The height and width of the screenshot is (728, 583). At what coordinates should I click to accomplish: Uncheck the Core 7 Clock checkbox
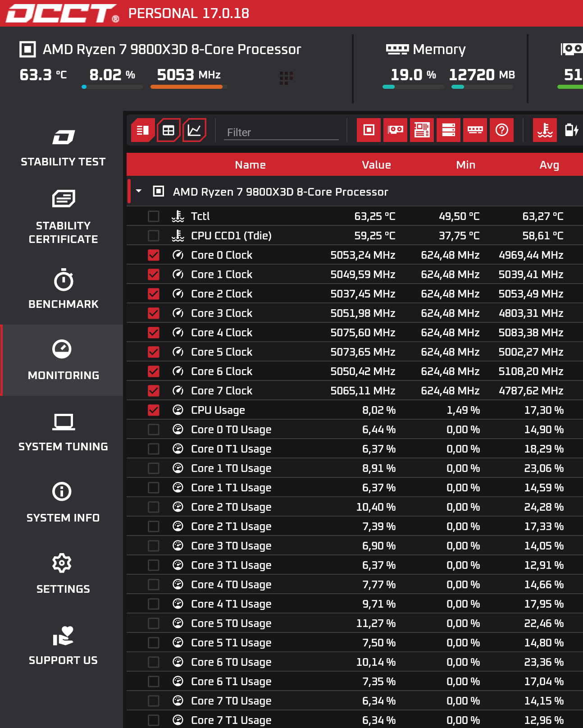point(154,391)
